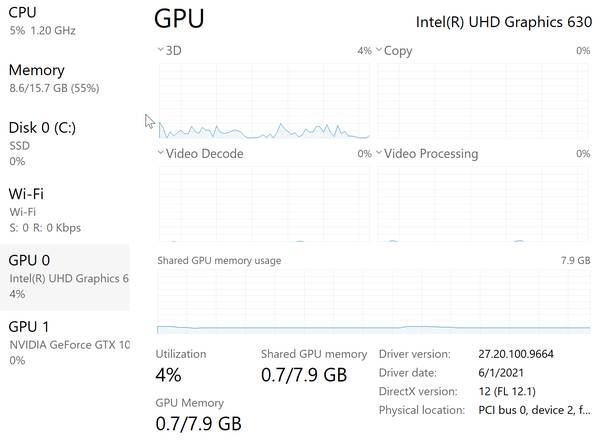The height and width of the screenshot is (441, 600).
Task: Click the Video Decode graph area
Action: pyautogui.click(x=264, y=203)
